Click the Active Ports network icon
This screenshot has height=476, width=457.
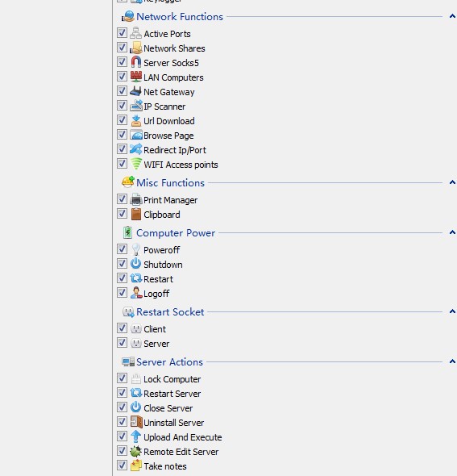tap(135, 33)
